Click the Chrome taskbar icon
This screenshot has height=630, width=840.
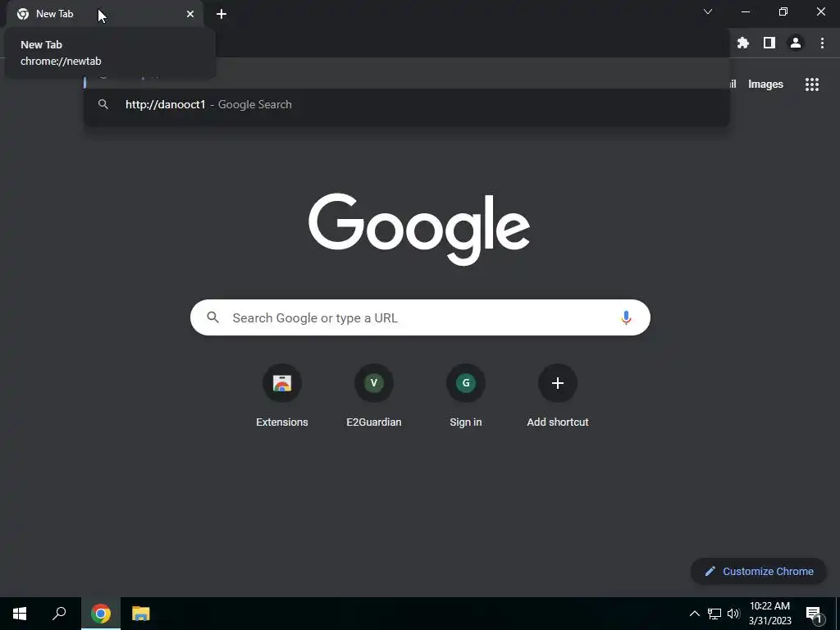(x=101, y=614)
